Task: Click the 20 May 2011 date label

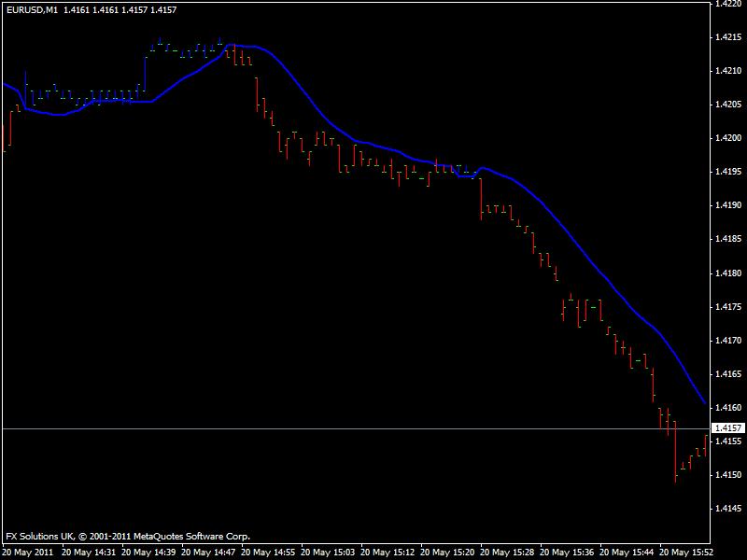Action: tap(28, 553)
